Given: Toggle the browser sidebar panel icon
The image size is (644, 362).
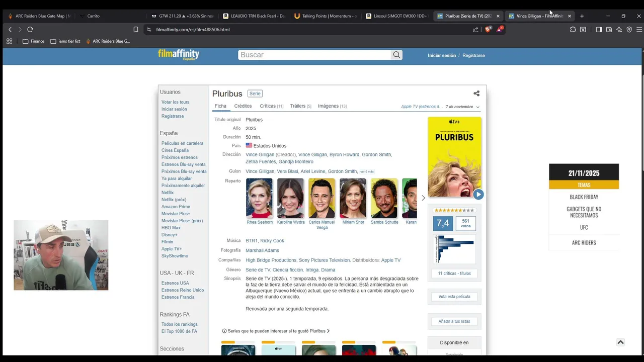Looking at the screenshot, I should coord(599,30).
